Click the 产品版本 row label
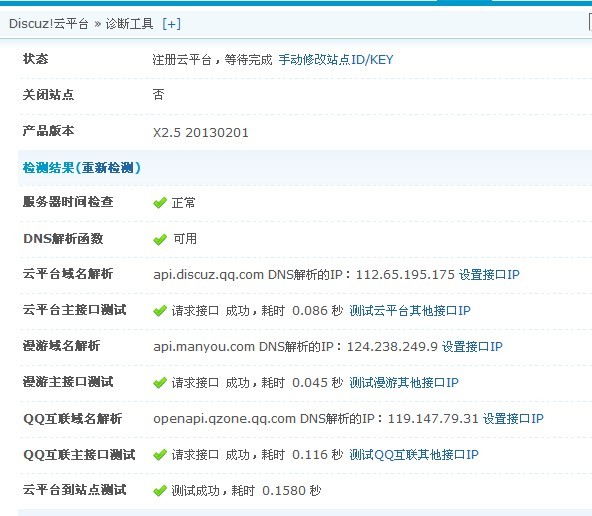 click(48, 131)
